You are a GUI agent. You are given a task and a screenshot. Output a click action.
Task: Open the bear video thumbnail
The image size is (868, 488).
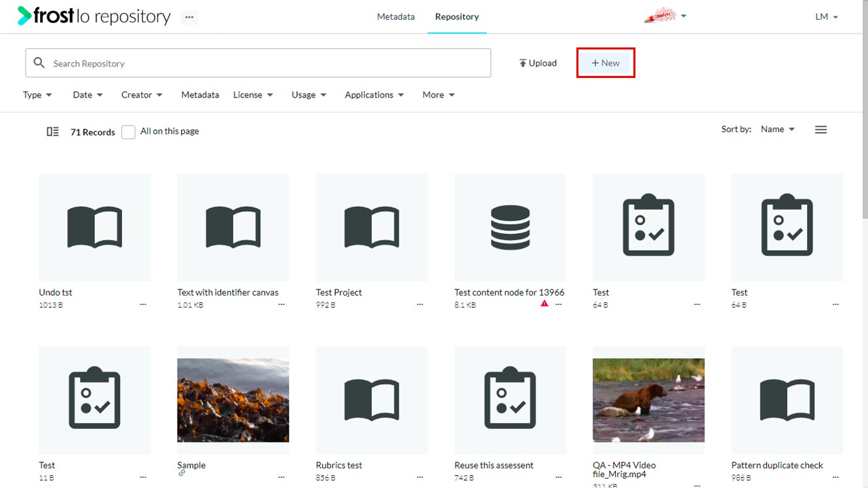pyautogui.click(x=648, y=400)
